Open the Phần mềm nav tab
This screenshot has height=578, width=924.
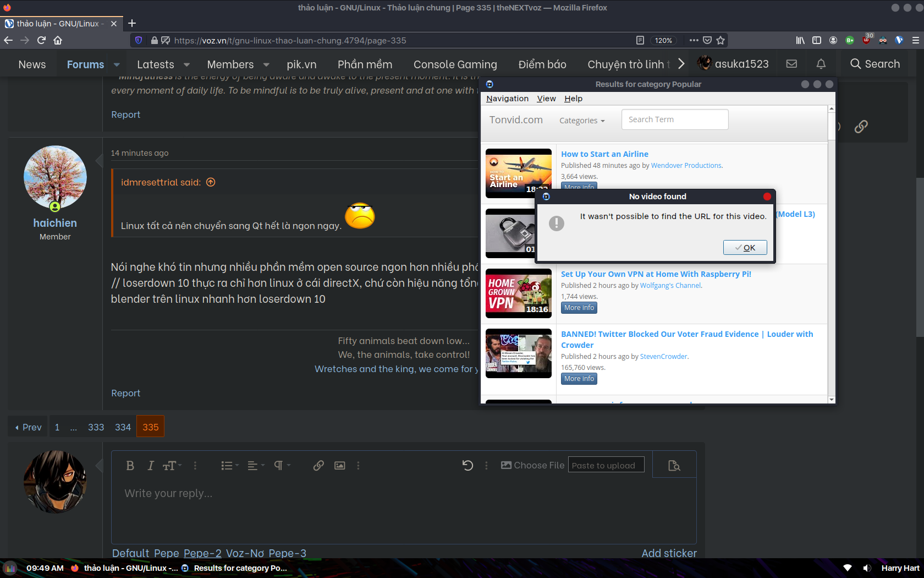[x=365, y=64]
